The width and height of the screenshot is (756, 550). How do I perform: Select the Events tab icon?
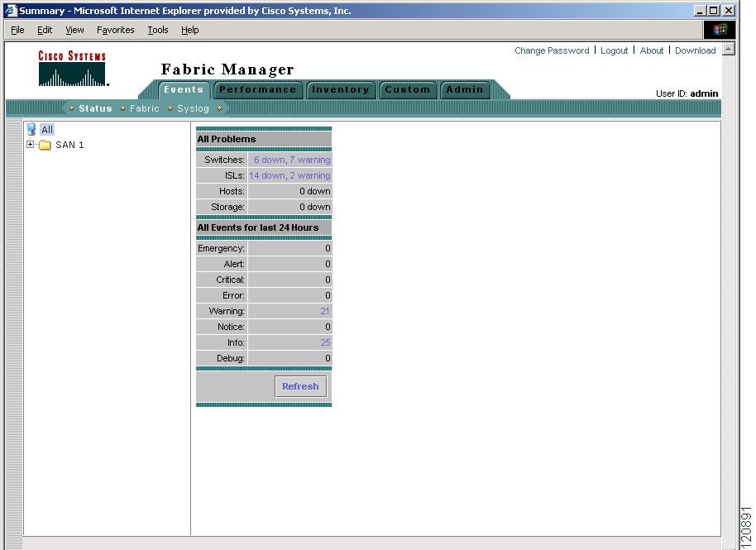tap(184, 89)
